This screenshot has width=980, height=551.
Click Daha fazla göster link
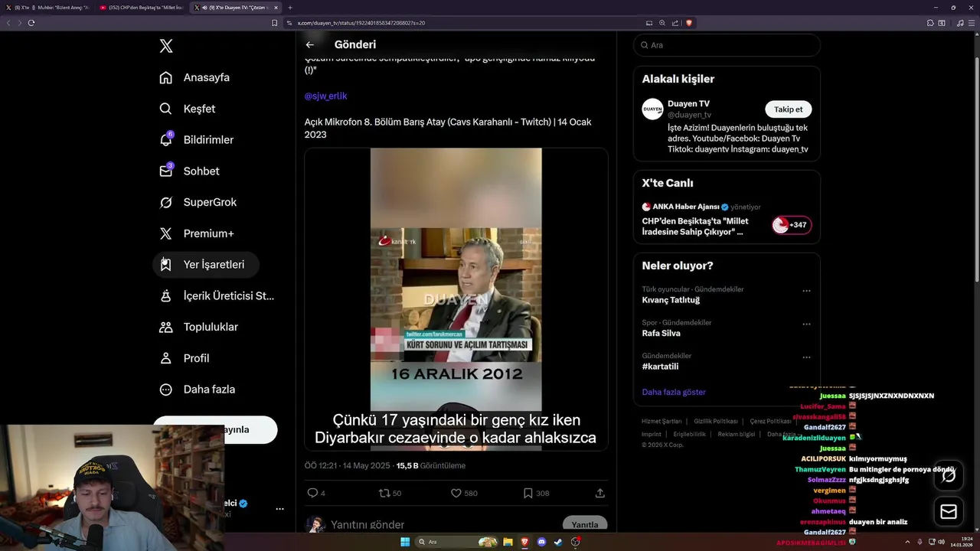click(x=674, y=392)
